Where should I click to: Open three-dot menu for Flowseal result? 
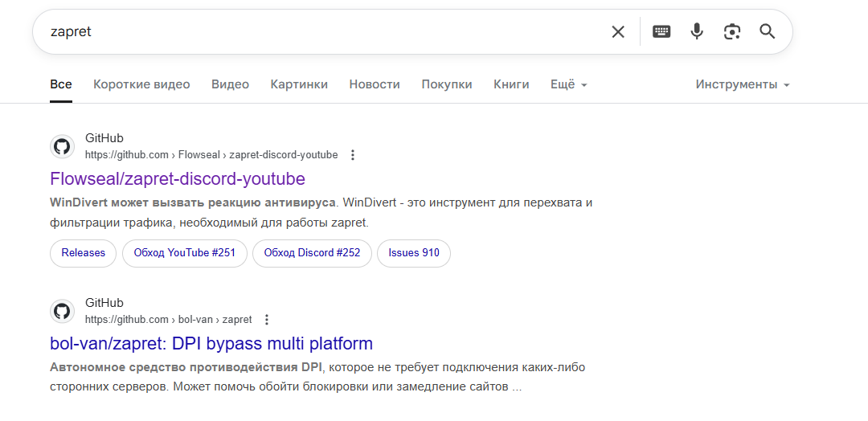click(353, 155)
